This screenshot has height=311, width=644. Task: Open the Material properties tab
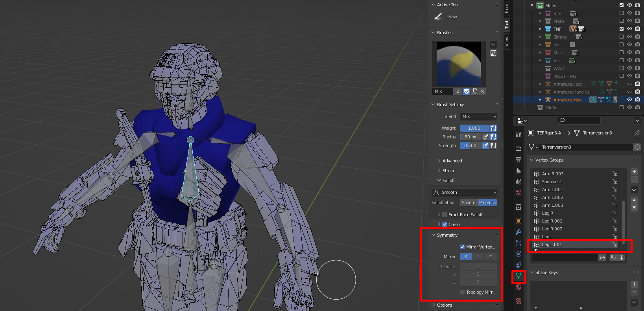(519, 287)
